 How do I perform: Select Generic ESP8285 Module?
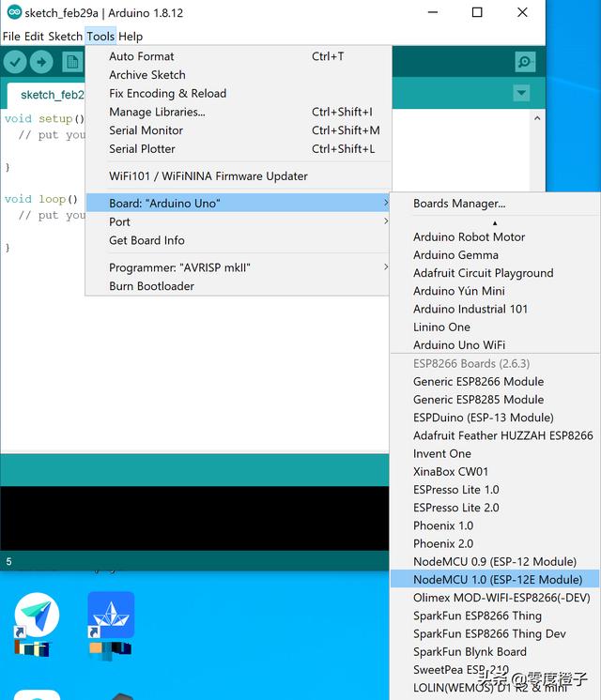[495, 399]
